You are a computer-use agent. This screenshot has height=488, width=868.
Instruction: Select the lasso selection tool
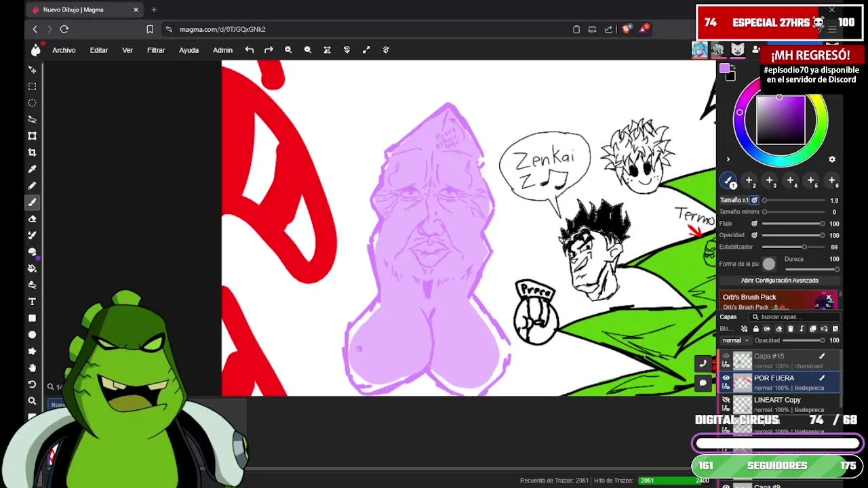coord(32,119)
